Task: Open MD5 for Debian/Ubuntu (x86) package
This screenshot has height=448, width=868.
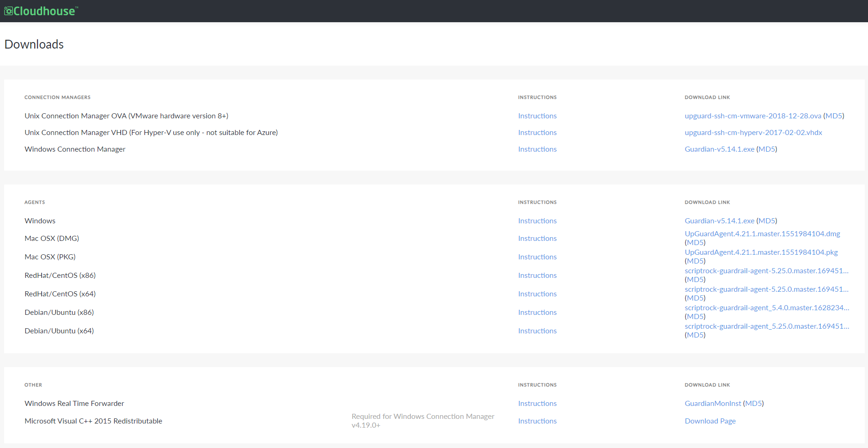Action: [695, 317]
